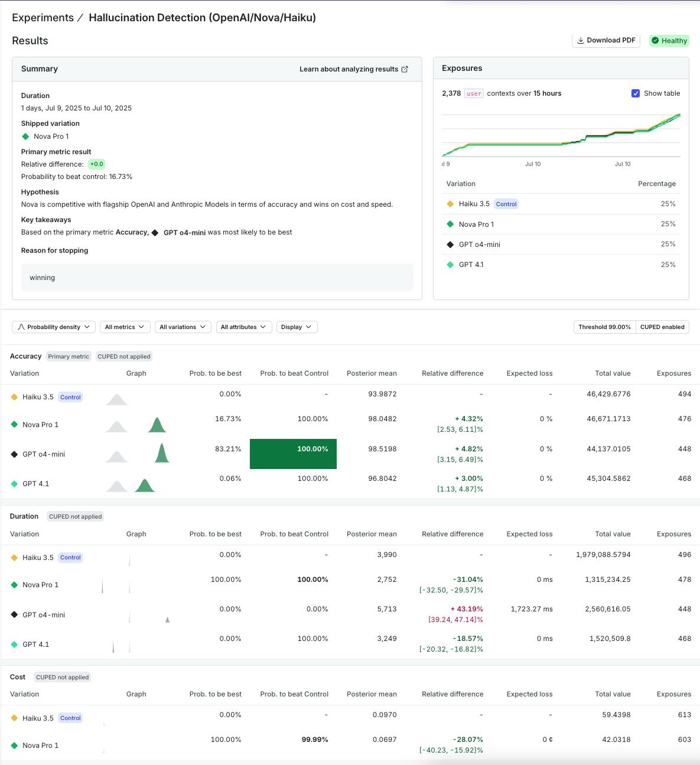Click the +0.0 relative difference badge
700x765 pixels.
[97, 164]
